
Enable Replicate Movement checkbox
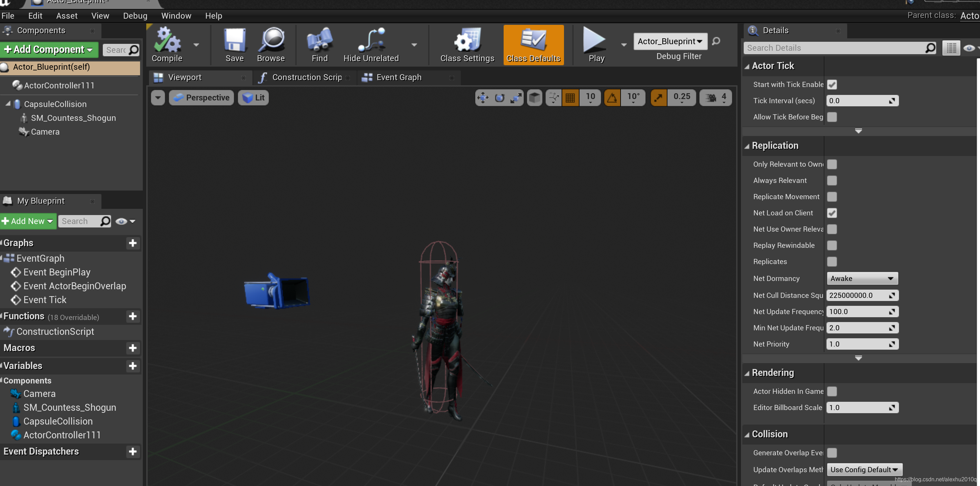tap(832, 197)
